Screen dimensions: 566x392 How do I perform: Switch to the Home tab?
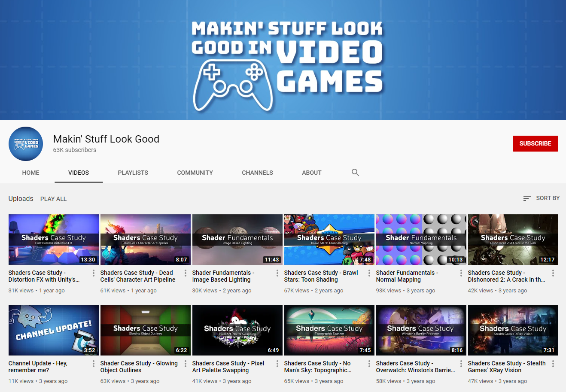[30, 173]
